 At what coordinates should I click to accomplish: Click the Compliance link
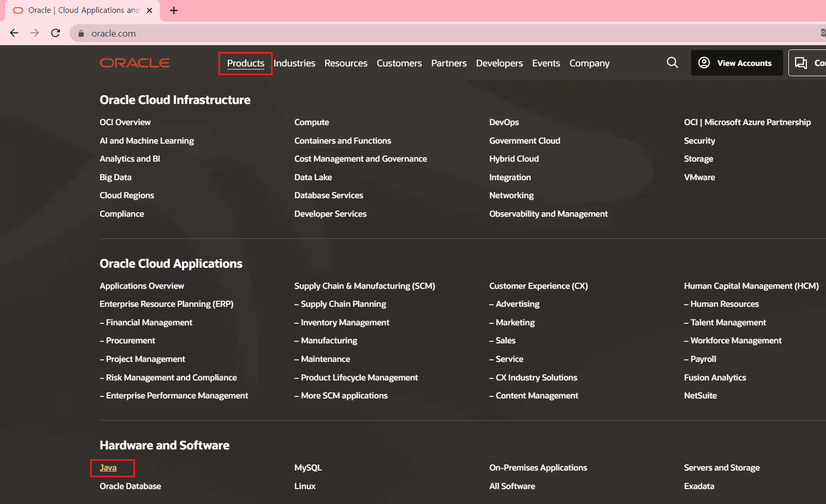coord(122,214)
